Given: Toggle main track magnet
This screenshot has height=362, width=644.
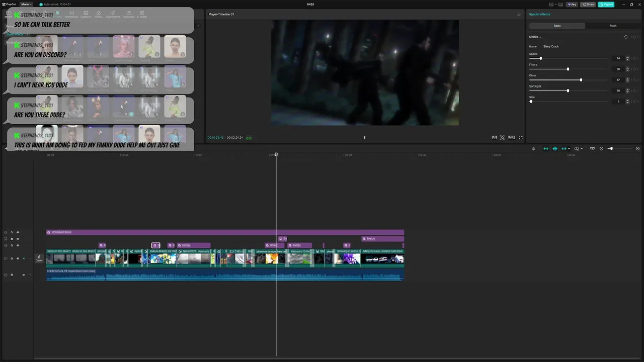Looking at the screenshot, I should [545, 149].
